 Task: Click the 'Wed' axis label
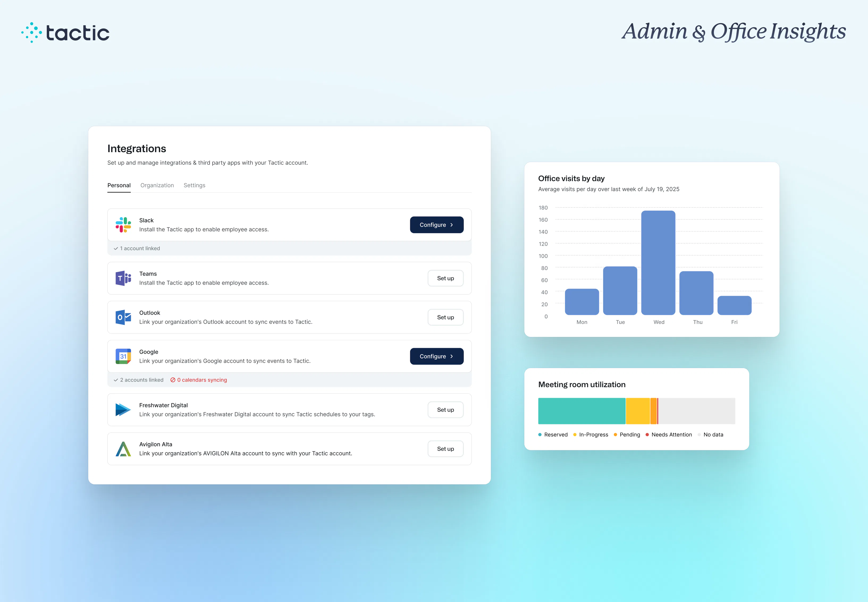[659, 322]
